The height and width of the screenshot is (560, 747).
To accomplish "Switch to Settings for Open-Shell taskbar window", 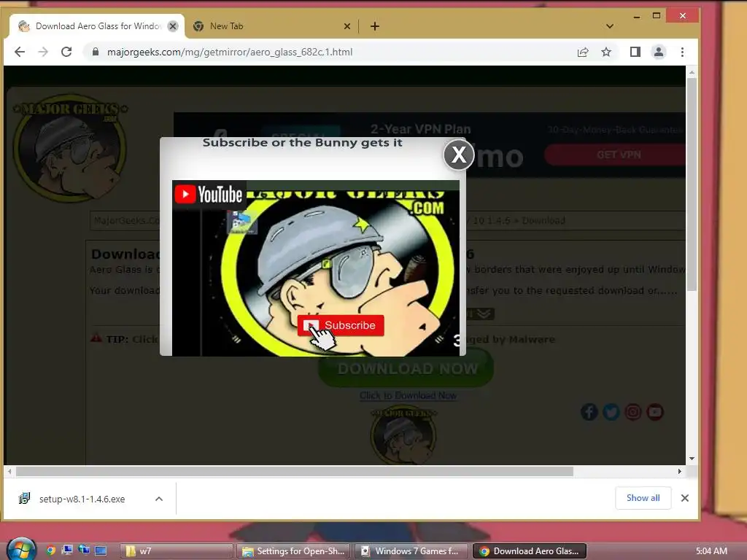I will click(x=293, y=551).
